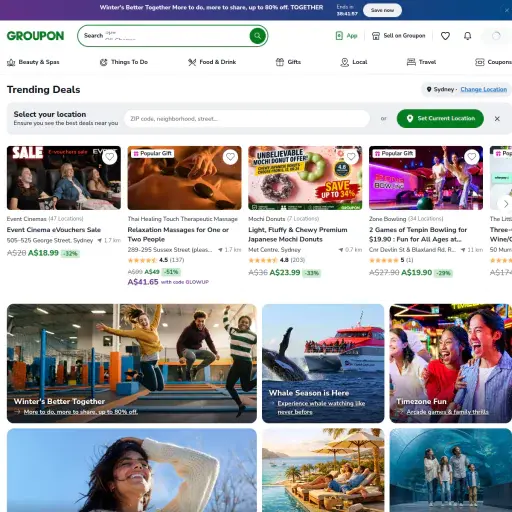This screenshot has height=512, width=512.
Task: Click Arcade games & family thrills link
Action: (x=447, y=412)
